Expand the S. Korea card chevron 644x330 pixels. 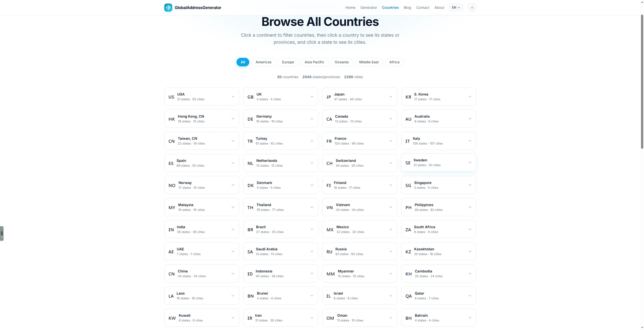click(470, 97)
